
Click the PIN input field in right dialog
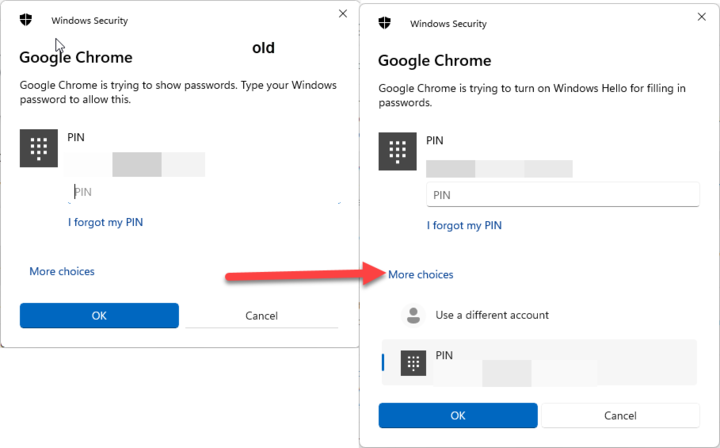coord(563,195)
